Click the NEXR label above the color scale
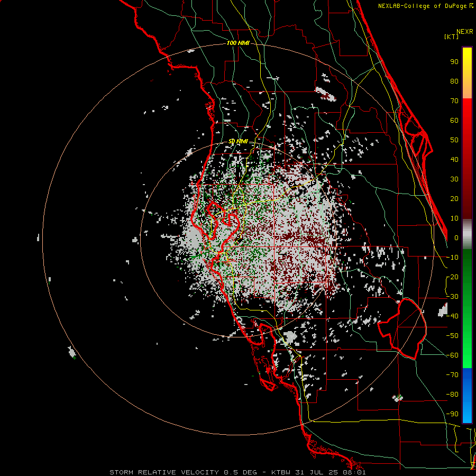The width and height of the screenshot is (476, 476). click(x=465, y=32)
